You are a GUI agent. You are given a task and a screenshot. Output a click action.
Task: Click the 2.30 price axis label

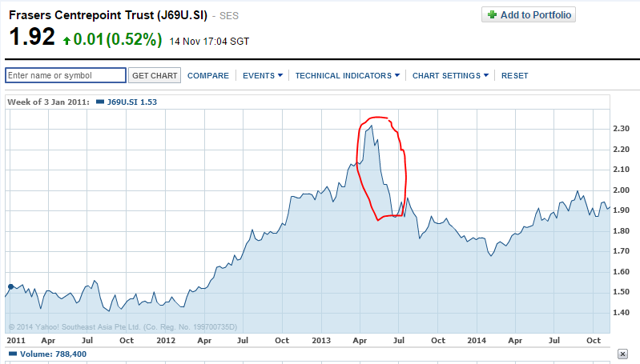[x=622, y=128]
